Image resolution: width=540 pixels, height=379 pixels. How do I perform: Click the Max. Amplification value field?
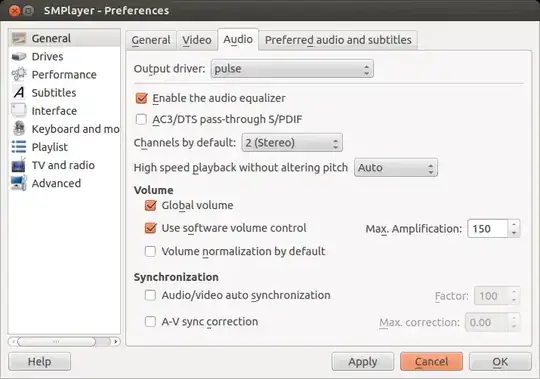pos(488,229)
